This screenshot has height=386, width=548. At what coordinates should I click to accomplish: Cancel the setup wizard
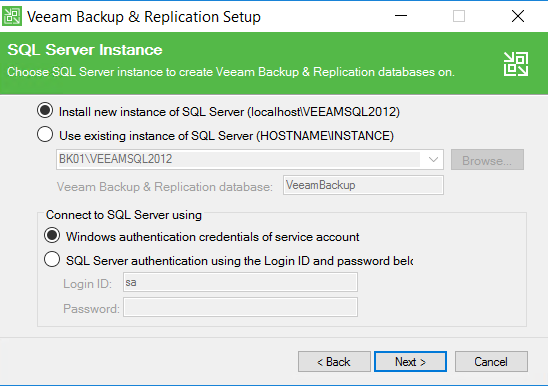[491, 362]
